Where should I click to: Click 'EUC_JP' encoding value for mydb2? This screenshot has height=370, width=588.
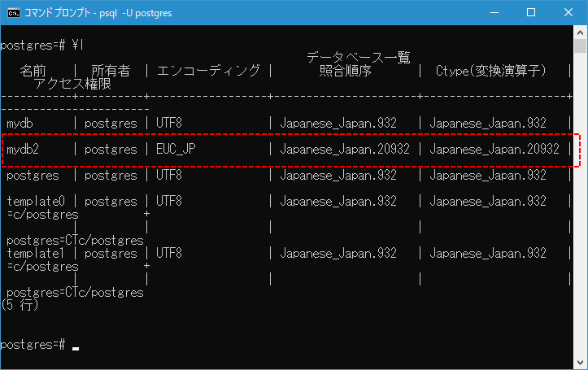click(x=176, y=149)
